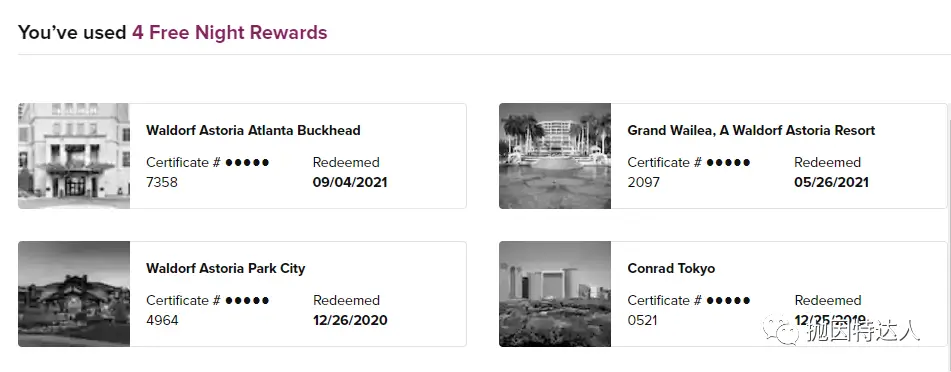Screen dimensions: 951x372
Task: Click the Conrad Tokyo hotel title
Action: (671, 268)
